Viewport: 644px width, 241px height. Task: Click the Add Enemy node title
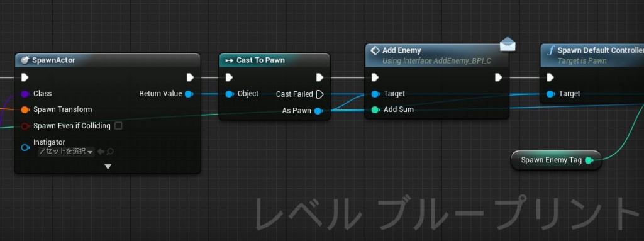click(x=402, y=50)
